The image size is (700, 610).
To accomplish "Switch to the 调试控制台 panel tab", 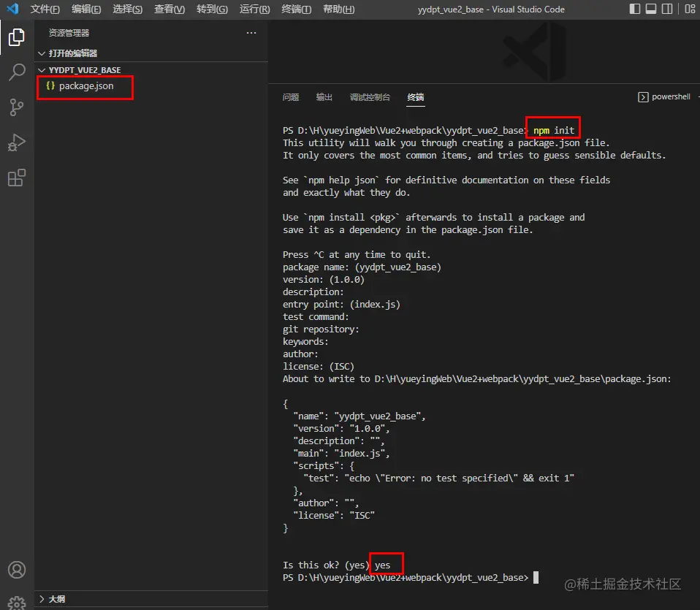I will pos(370,97).
